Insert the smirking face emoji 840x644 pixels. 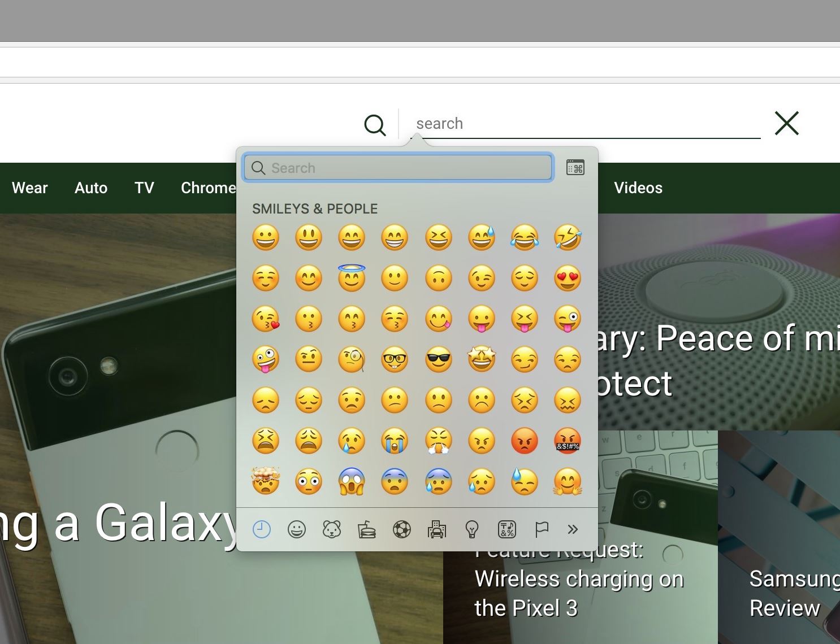(525, 359)
